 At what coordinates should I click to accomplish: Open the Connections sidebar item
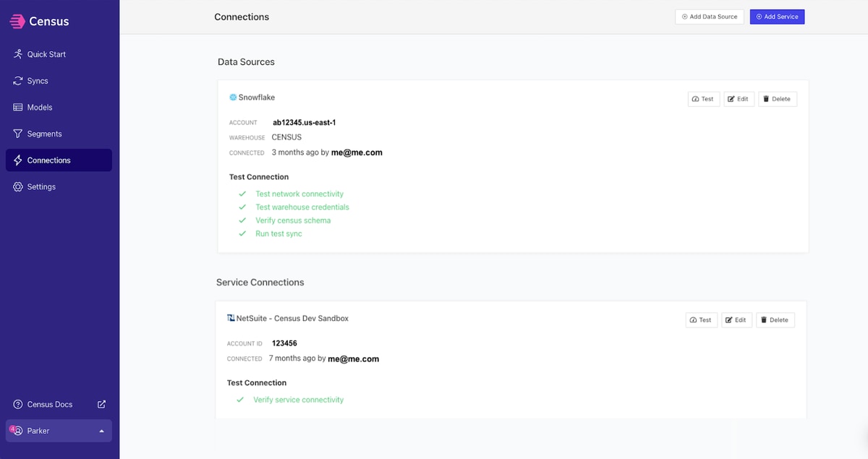tap(59, 160)
